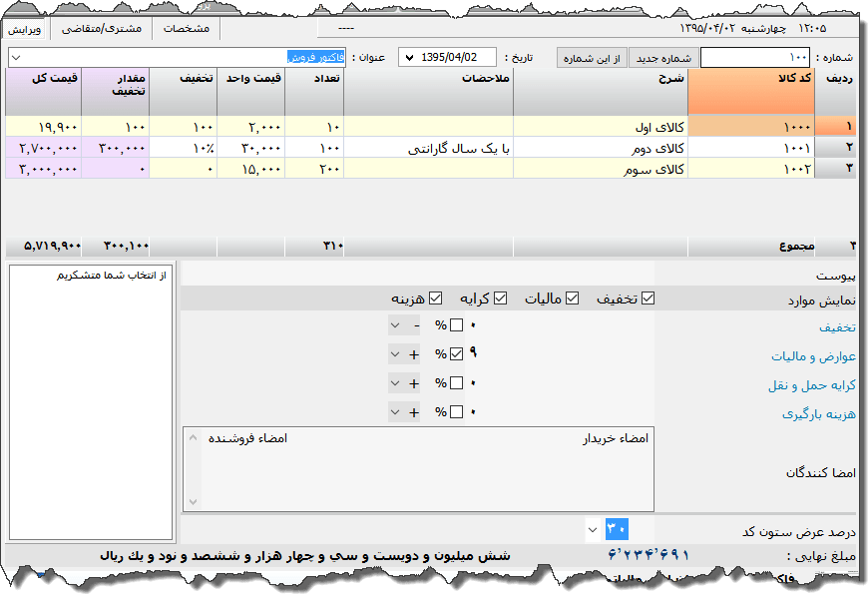Disable the کرایه display checkbox
The height and width of the screenshot is (595, 868).
tap(500, 298)
